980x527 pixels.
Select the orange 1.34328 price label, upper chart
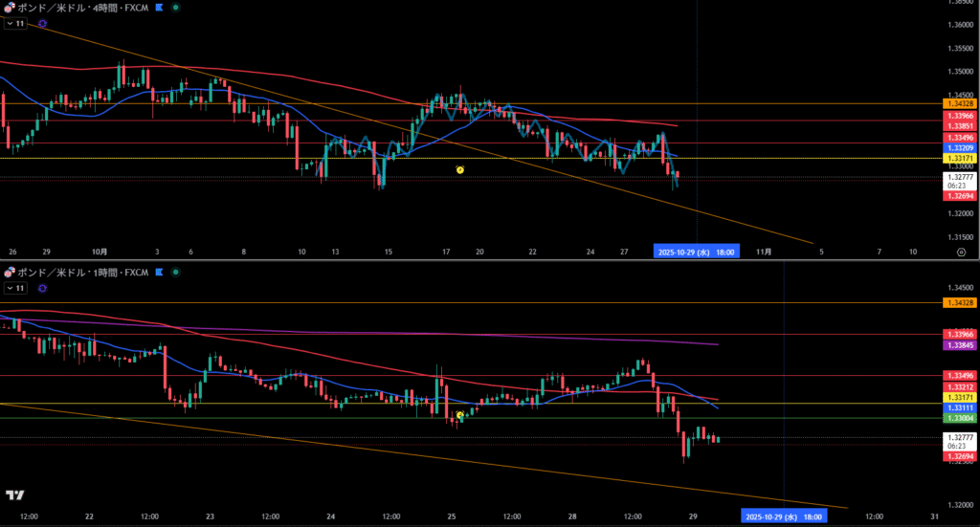[x=960, y=103]
